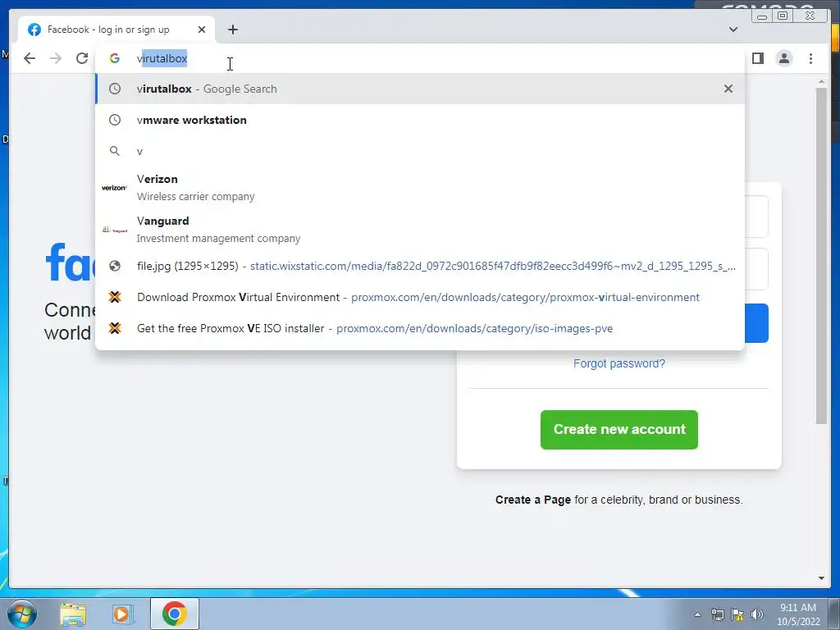
Task: Click the blue Log In button edge
Action: pyautogui.click(x=756, y=323)
